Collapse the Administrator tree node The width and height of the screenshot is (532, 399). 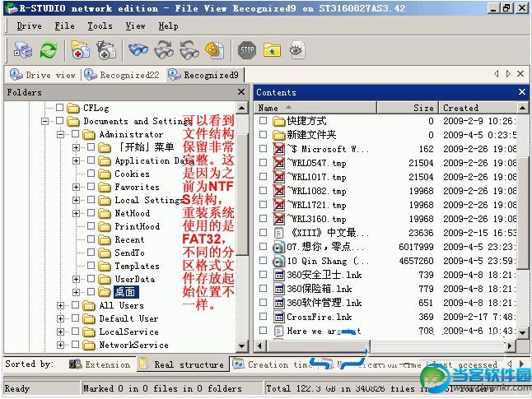[x=60, y=135]
